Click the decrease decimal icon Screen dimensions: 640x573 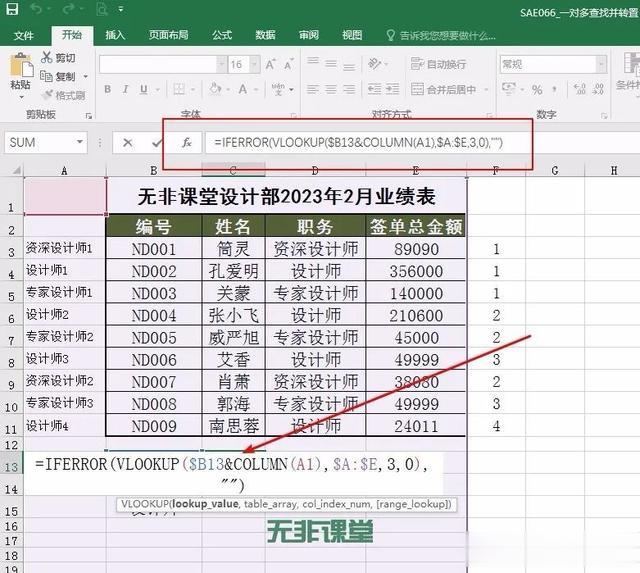point(598,89)
